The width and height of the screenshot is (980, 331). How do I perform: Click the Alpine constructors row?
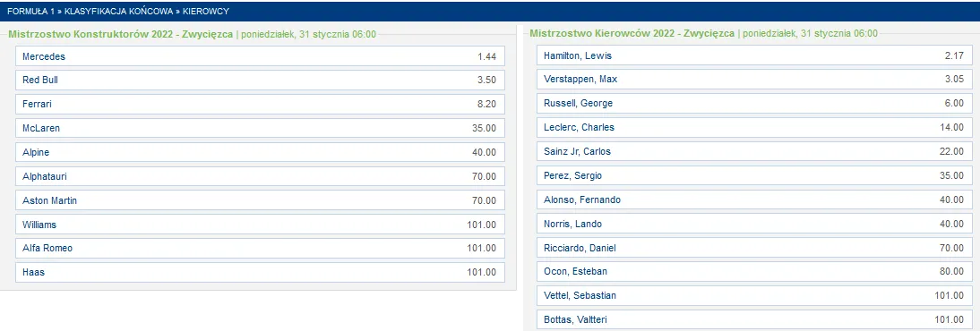pos(260,152)
